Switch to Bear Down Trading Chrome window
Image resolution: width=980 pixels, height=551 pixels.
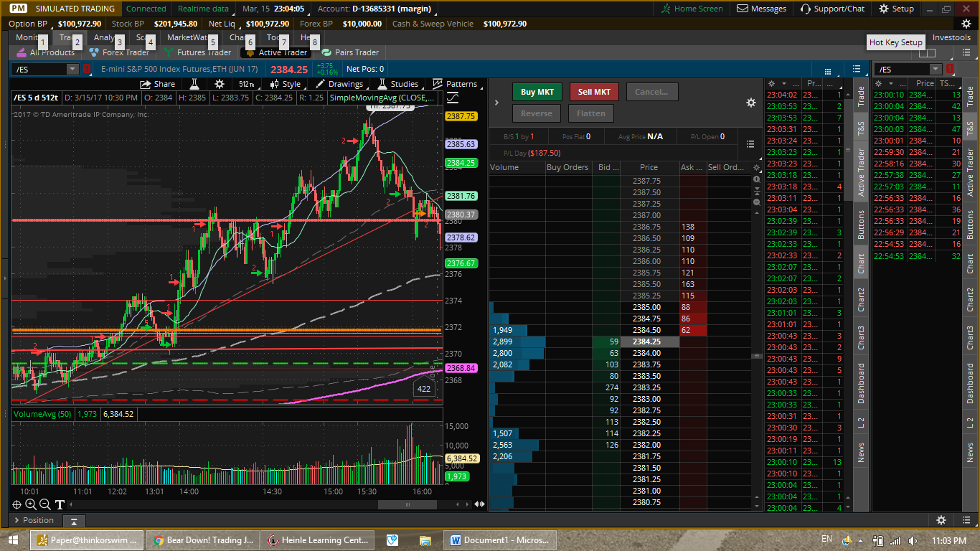coord(204,540)
